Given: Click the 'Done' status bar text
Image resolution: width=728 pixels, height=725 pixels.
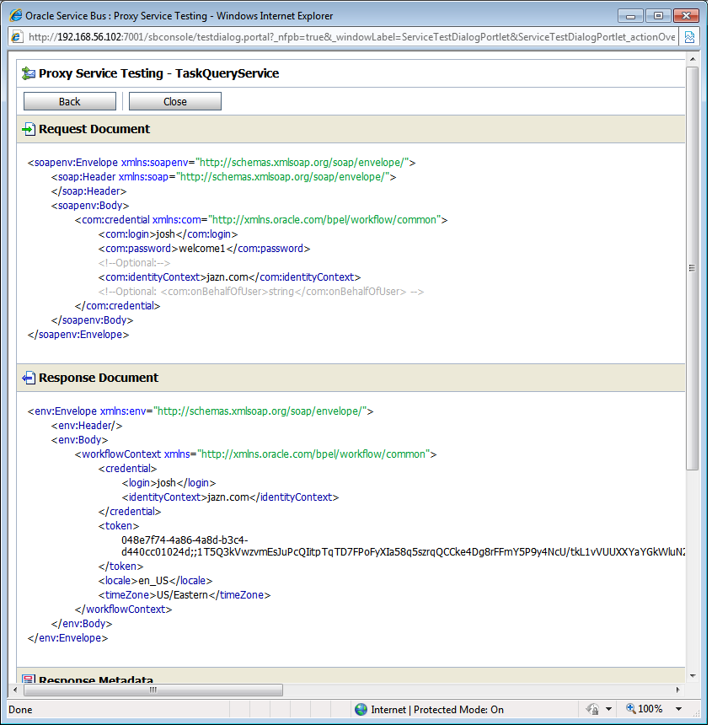Looking at the screenshot, I should click(x=20, y=710).
